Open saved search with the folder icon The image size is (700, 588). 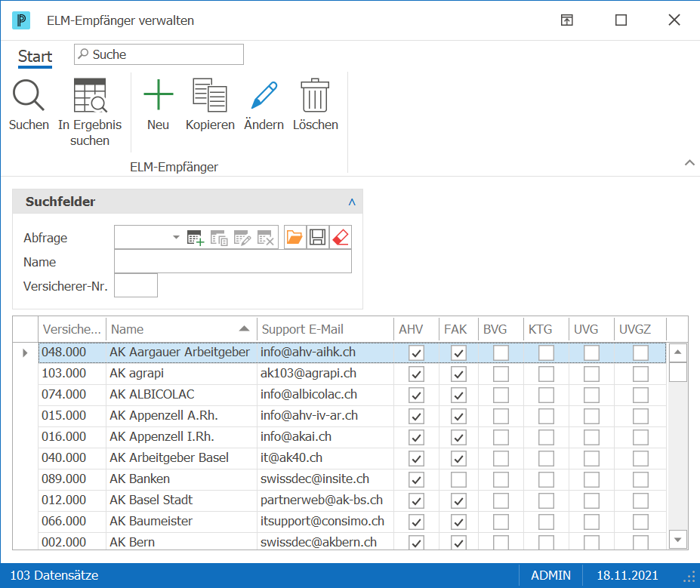pos(294,237)
